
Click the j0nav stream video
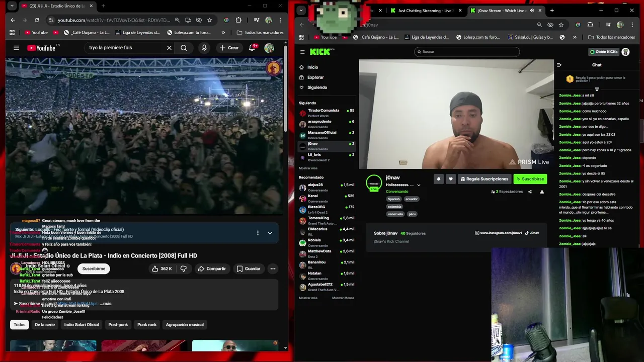(x=456, y=114)
